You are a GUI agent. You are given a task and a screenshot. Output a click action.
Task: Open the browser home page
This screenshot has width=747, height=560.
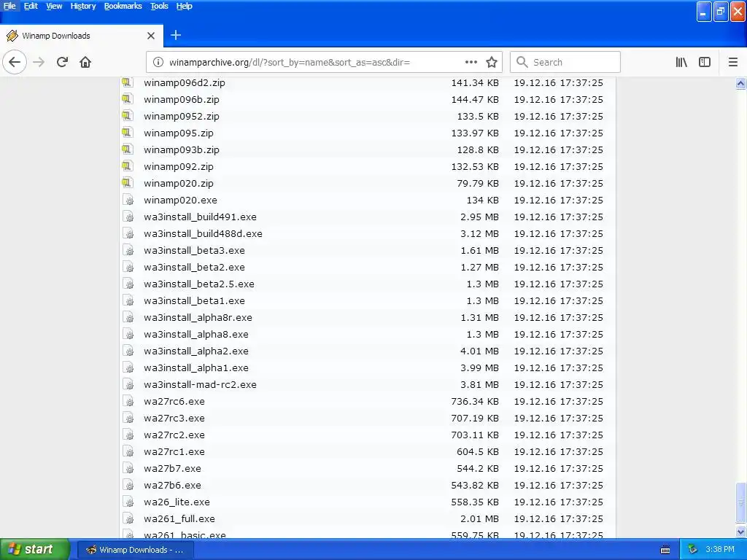point(85,62)
